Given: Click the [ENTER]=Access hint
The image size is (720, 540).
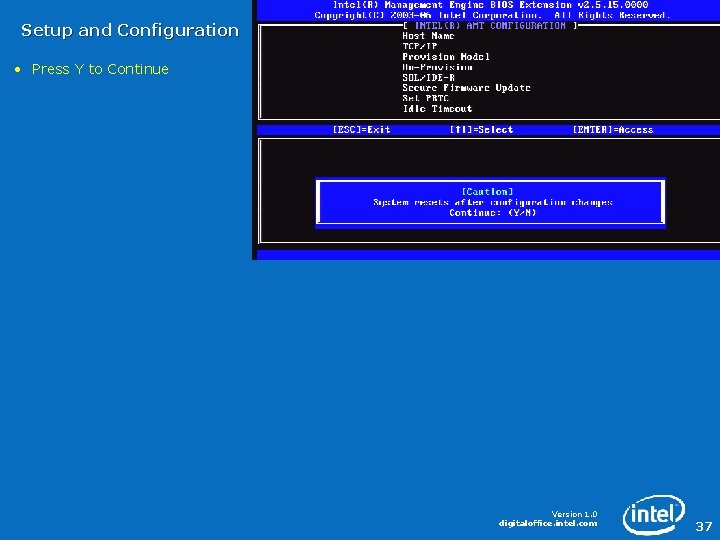Looking at the screenshot, I should tap(613, 130).
